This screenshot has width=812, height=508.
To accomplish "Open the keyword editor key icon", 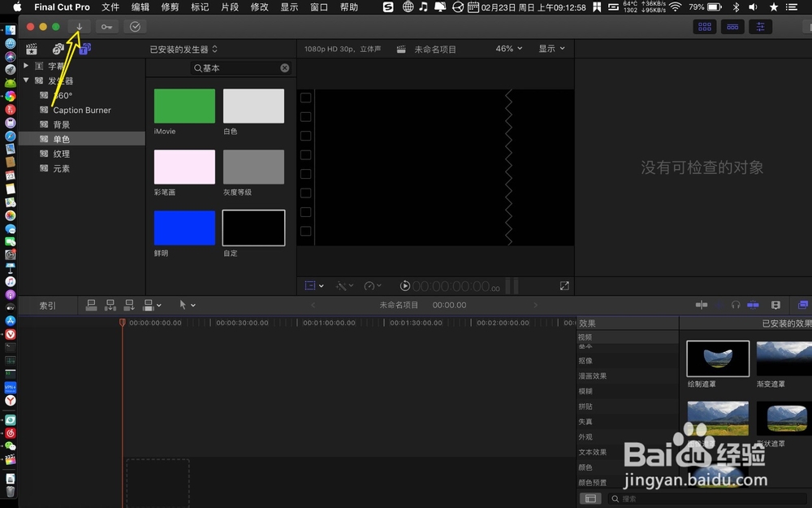I will 106,26.
